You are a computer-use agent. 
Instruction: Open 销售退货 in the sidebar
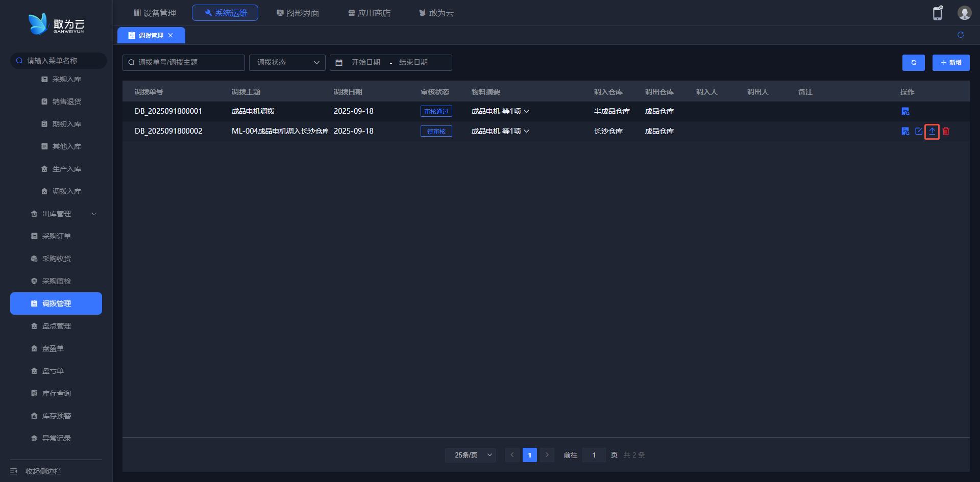[61, 102]
